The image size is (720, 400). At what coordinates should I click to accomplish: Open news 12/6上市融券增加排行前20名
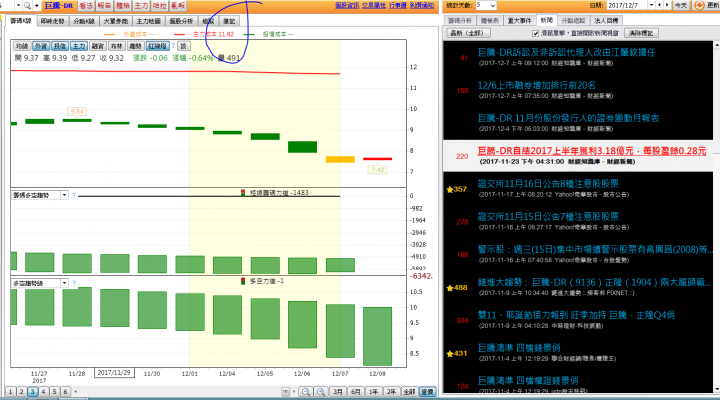click(537, 85)
